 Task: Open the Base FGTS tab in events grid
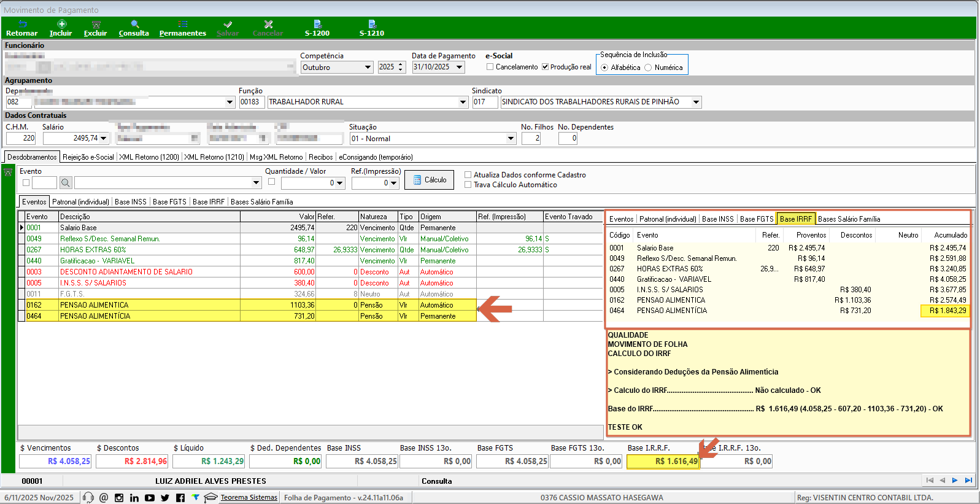(x=169, y=202)
